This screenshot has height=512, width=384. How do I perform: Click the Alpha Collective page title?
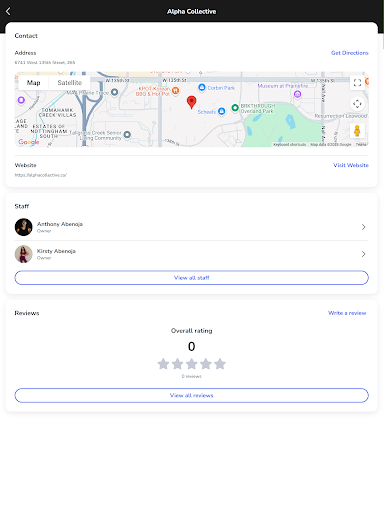pyautogui.click(x=192, y=11)
